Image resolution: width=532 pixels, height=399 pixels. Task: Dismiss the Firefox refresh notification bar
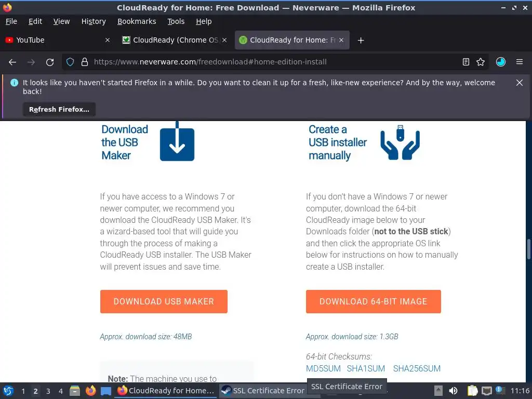520,83
